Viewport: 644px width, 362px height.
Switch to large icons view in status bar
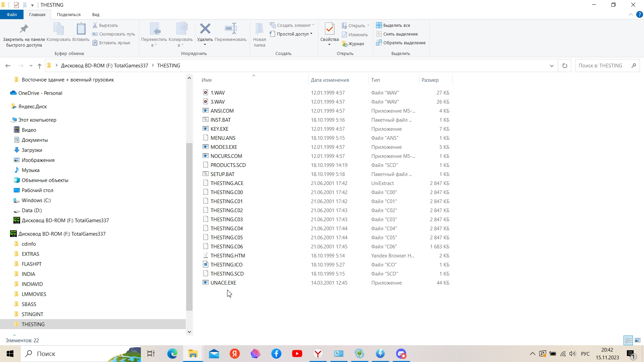click(638, 340)
